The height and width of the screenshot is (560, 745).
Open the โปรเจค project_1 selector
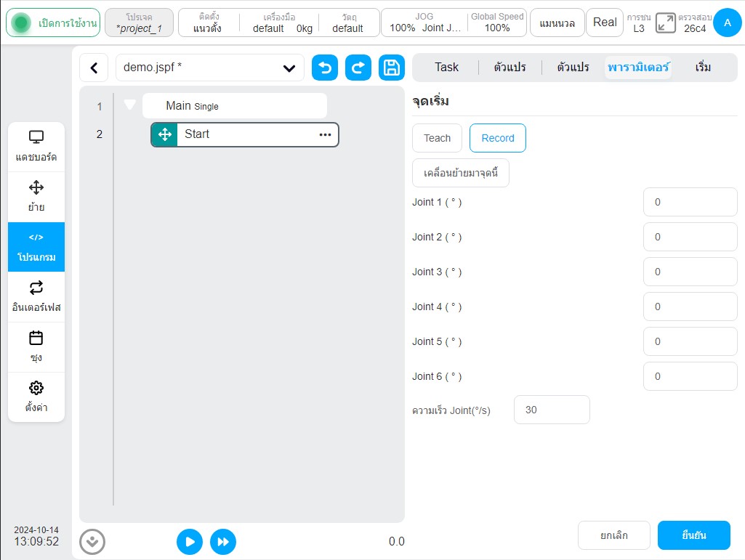[140, 23]
